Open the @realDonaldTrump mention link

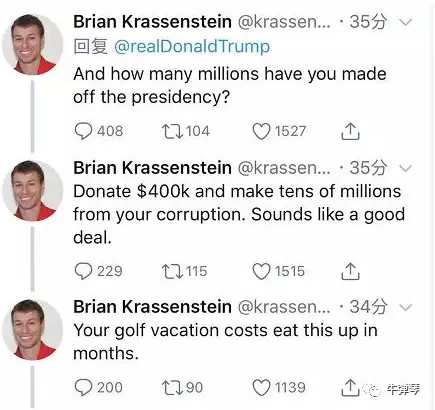192,46
